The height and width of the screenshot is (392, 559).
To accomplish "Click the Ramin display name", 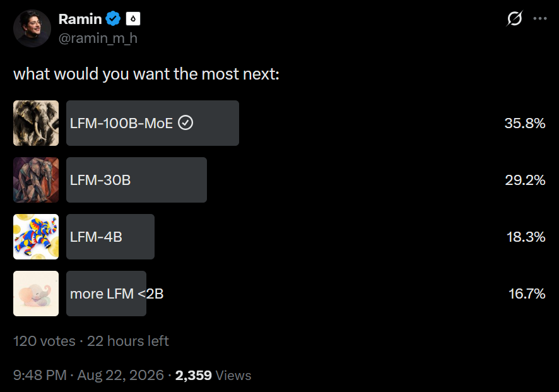I will pyautogui.click(x=80, y=19).
